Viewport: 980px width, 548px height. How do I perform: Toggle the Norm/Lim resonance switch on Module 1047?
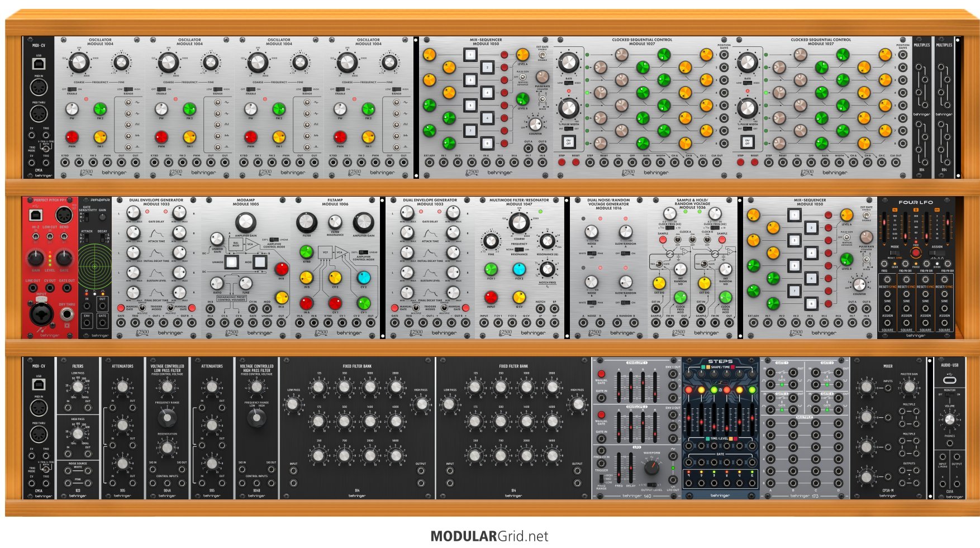pos(518,250)
